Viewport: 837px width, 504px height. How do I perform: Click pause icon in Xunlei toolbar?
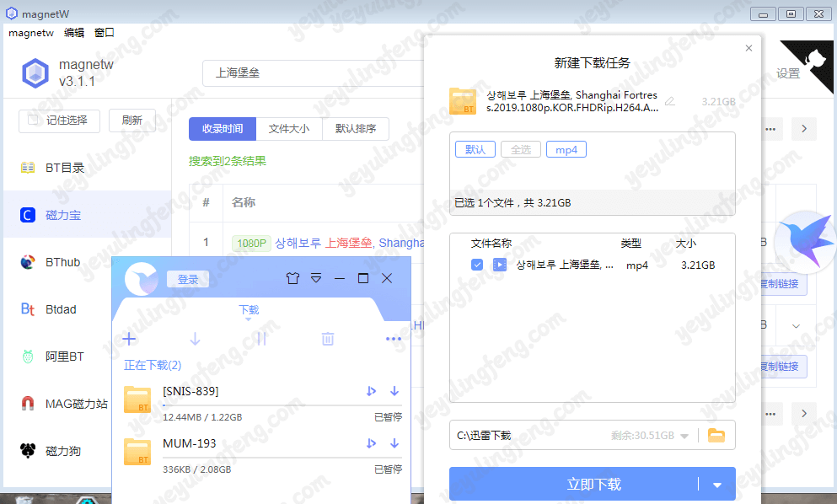click(x=261, y=339)
